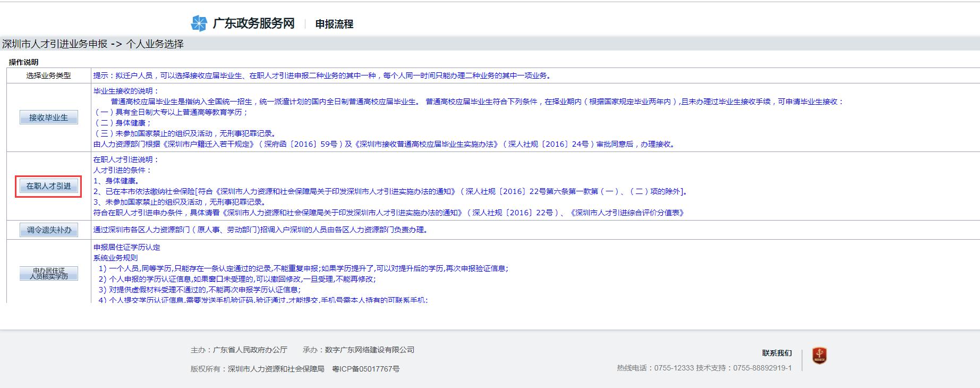Click the 毕业生接收的说明 heading text
The width and height of the screenshot is (980, 388).
[x=126, y=91]
